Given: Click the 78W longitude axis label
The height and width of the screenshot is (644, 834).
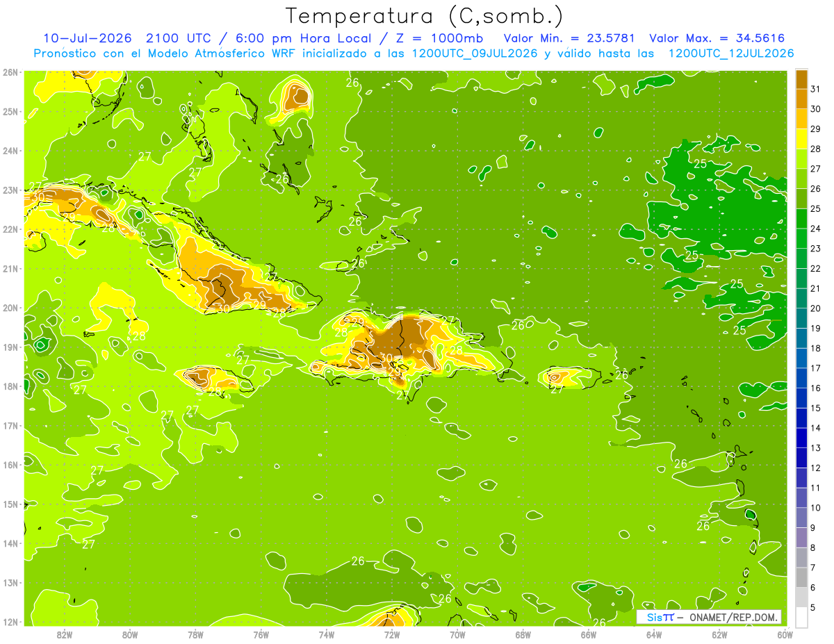Looking at the screenshot, I should 195,634.
